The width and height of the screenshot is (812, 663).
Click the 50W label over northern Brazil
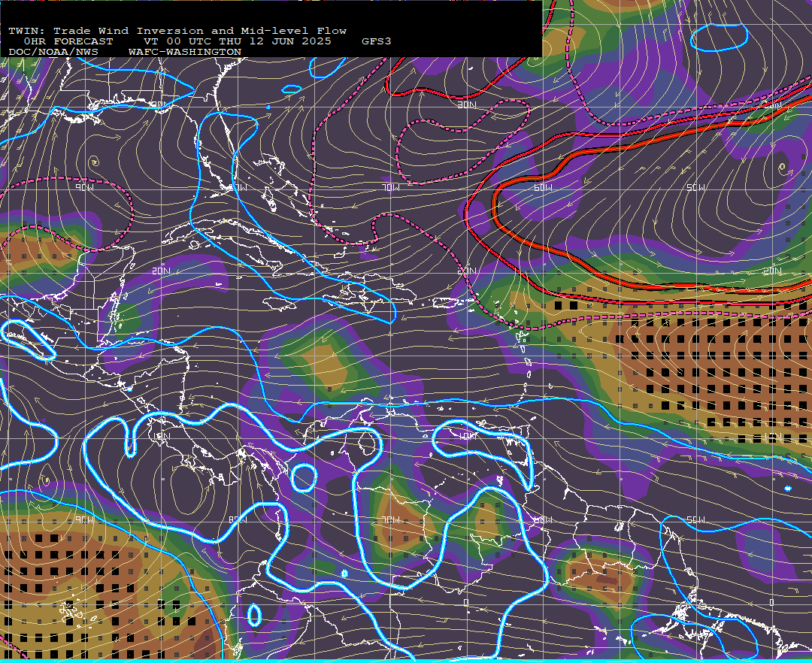click(x=695, y=519)
